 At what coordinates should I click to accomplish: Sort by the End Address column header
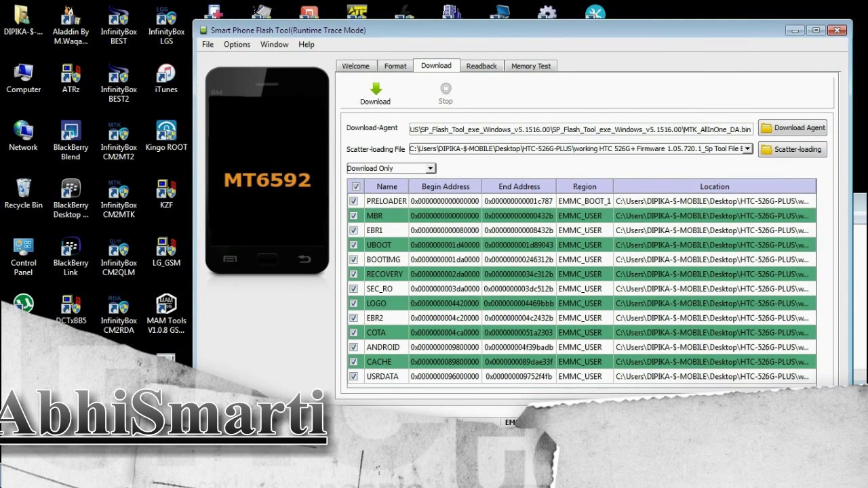[x=519, y=186]
